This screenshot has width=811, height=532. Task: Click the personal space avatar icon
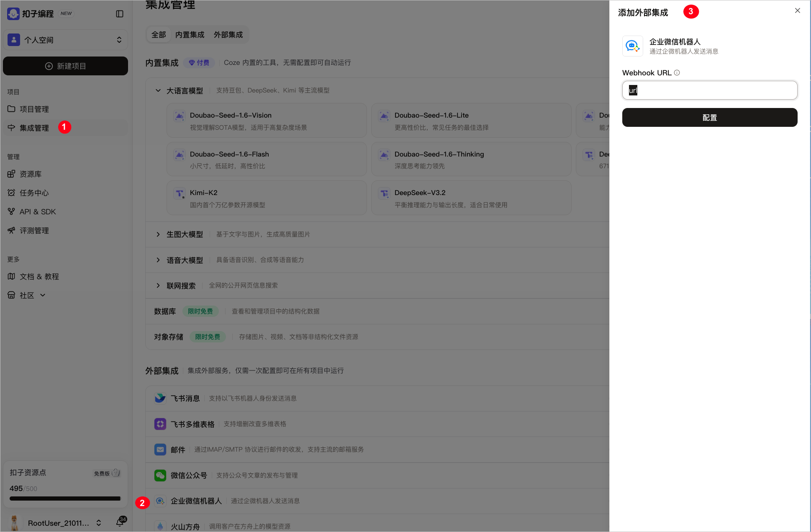tap(14, 40)
